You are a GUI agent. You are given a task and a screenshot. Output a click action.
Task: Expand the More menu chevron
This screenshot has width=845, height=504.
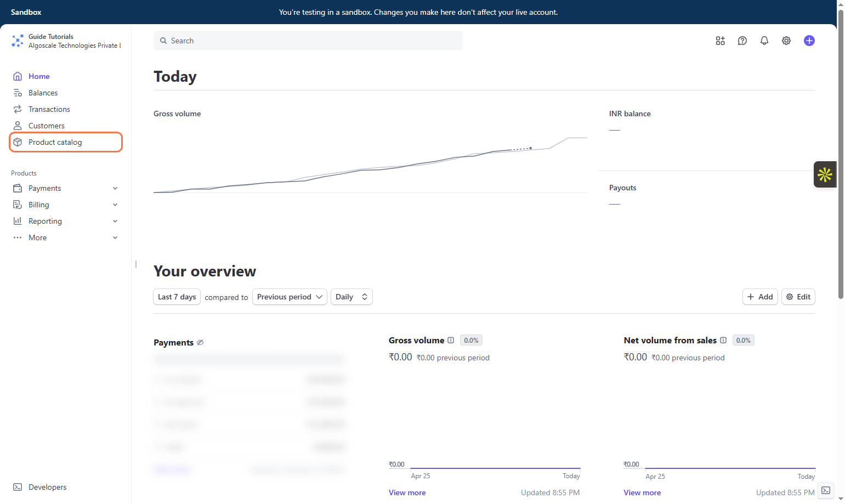tap(115, 237)
